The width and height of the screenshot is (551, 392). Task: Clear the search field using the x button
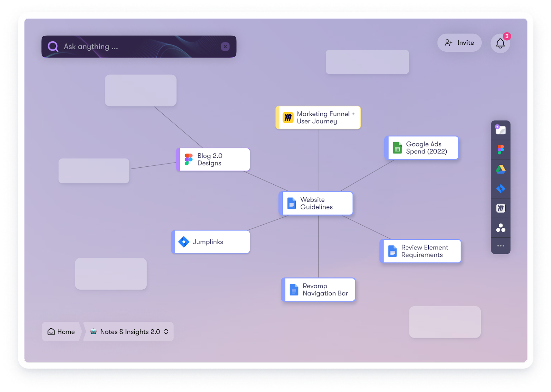pos(225,46)
